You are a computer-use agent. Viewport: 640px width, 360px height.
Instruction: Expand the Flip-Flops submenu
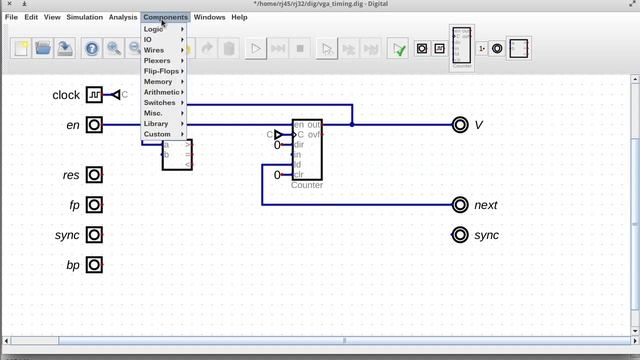[164, 71]
